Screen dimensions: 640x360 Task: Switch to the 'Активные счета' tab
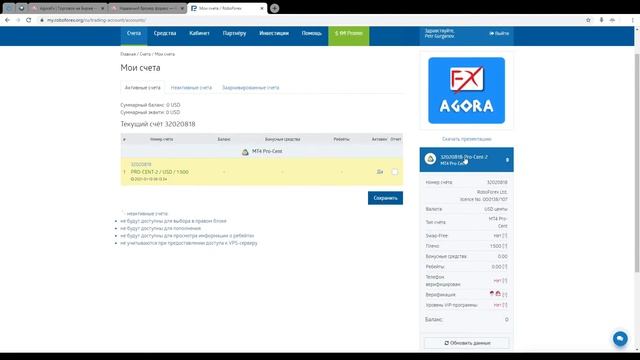142,88
